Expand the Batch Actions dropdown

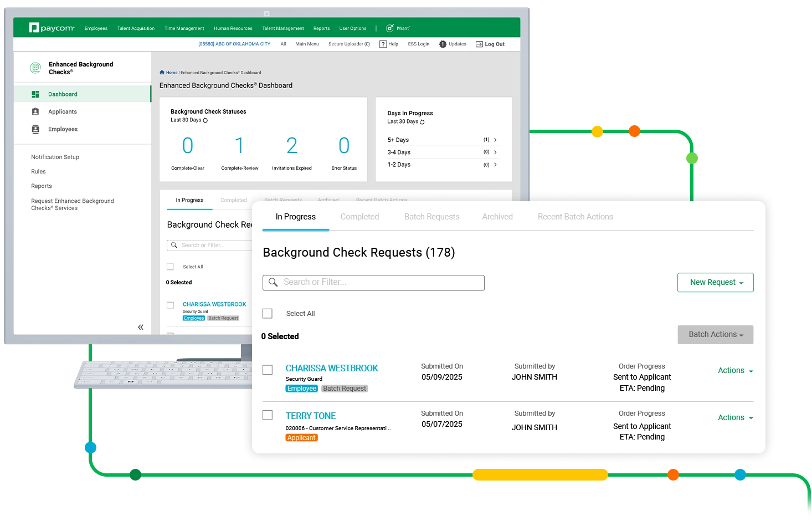point(715,335)
